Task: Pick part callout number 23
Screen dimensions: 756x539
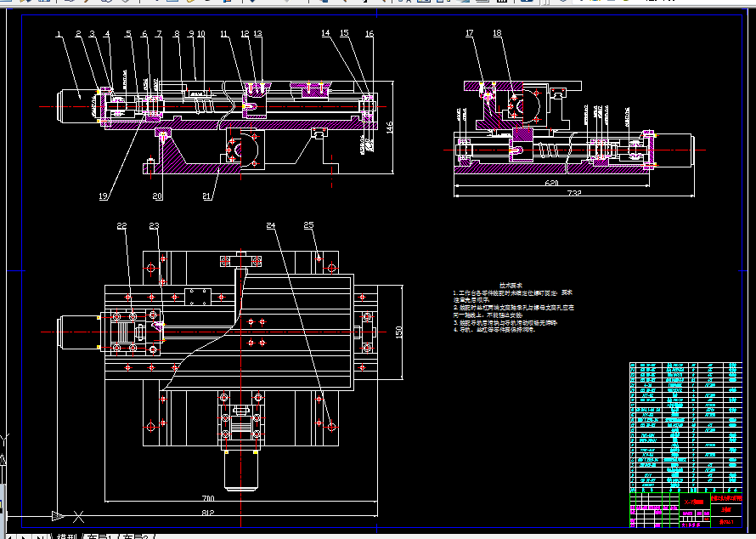Action: pos(154,226)
